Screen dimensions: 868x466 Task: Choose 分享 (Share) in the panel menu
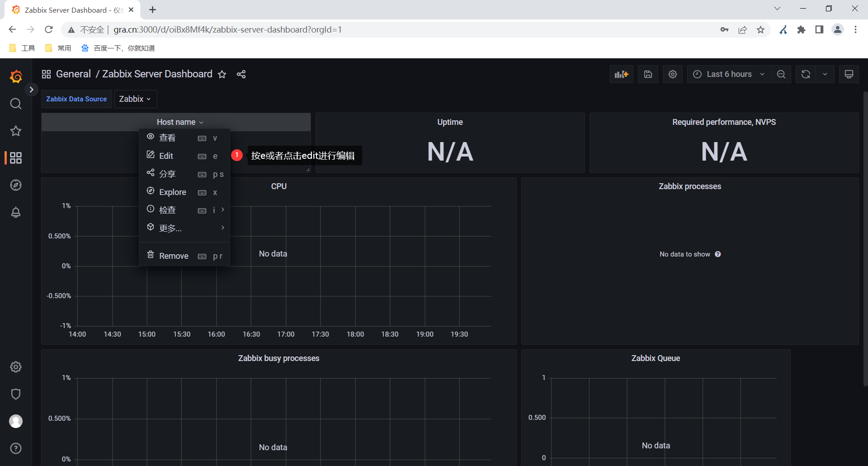(184, 174)
